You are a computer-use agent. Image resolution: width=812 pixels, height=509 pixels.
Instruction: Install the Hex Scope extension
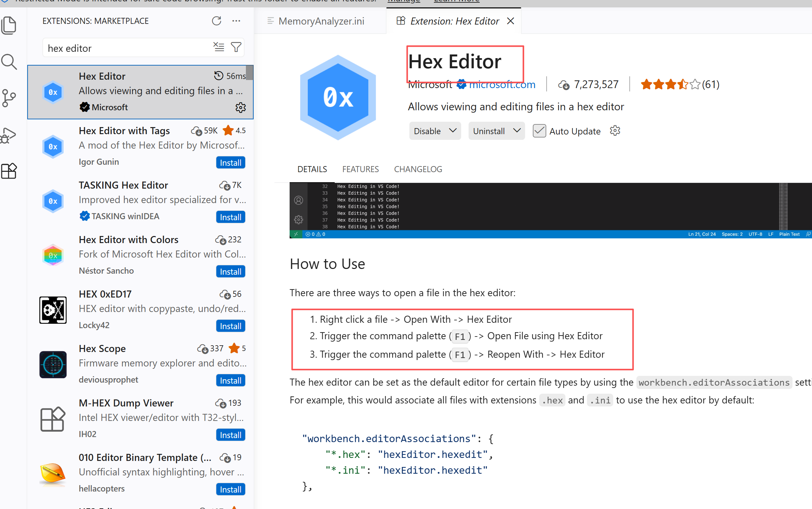pyautogui.click(x=230, y=381)
